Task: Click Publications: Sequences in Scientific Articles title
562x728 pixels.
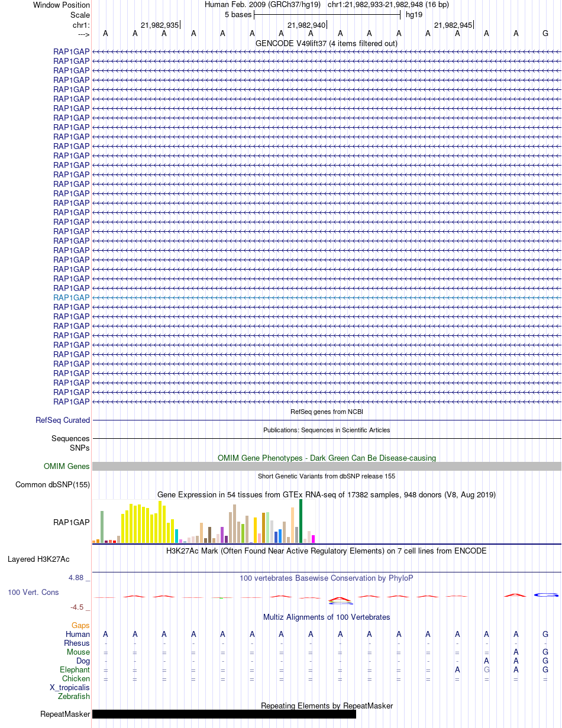Action: [x=327, y=430]
